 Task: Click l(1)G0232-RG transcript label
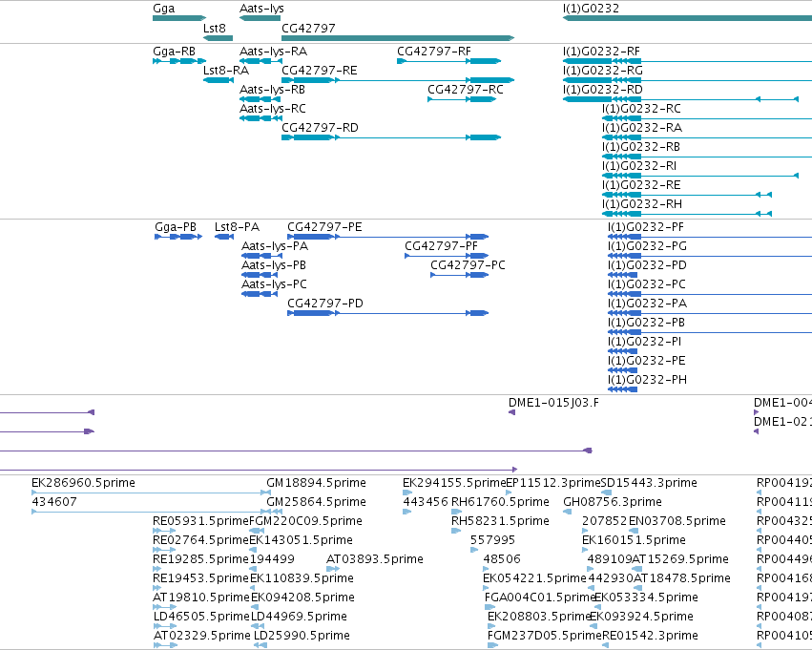tap(603, 71)
